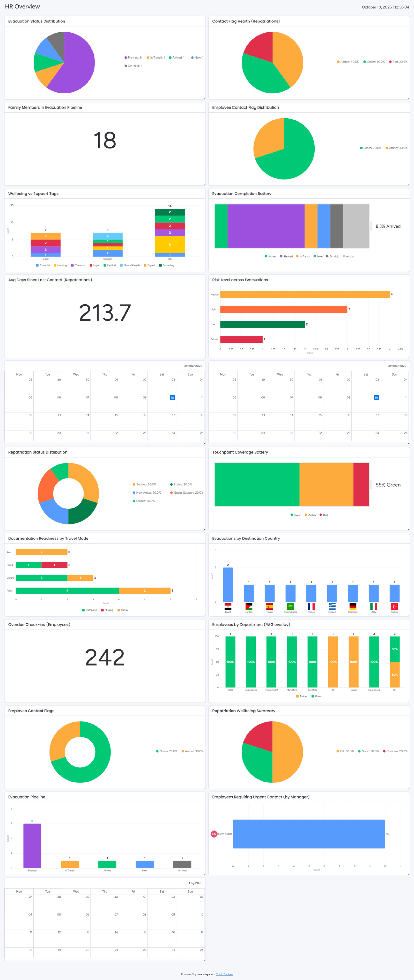The image size is (414, 980).
Task: Select day 15 in the May 2026 calendar
Action: tap(134, 938)
